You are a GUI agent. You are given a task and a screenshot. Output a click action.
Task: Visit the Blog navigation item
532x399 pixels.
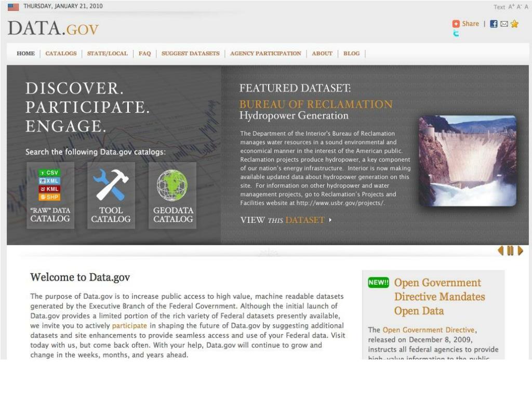coord(352,54)
